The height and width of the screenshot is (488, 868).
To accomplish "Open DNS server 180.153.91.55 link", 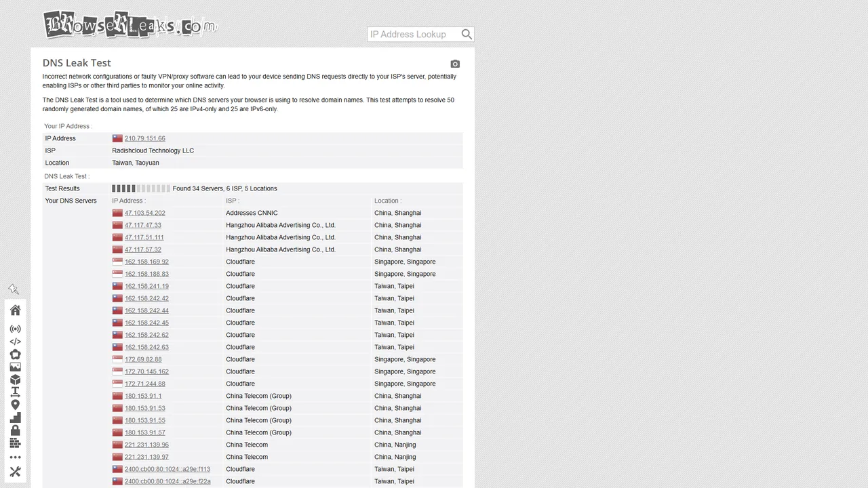I will [x=145, y=420].
